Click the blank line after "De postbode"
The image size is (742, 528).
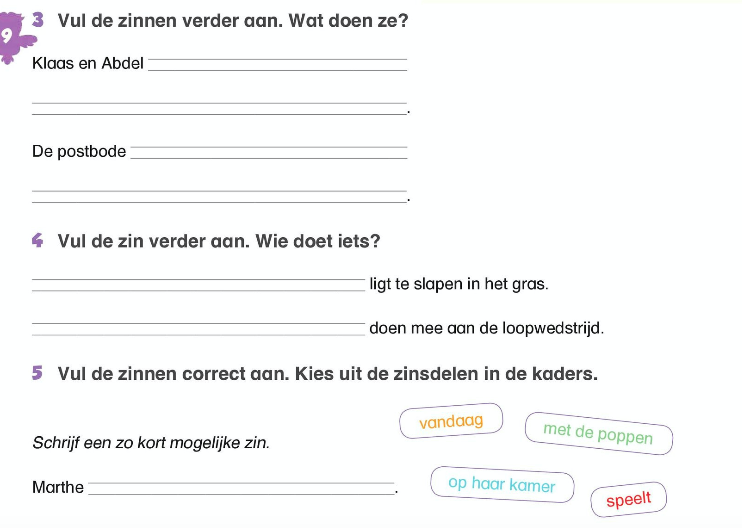point(269,153)
